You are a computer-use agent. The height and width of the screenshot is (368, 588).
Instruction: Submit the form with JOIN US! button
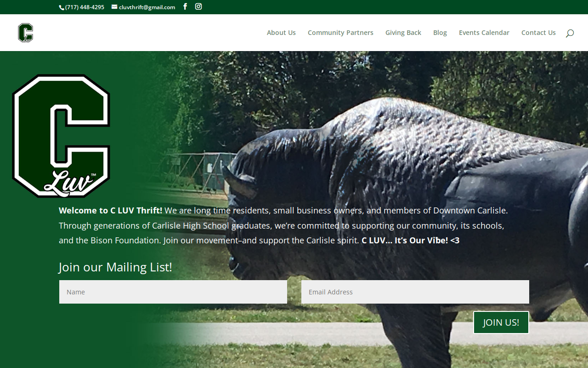(501, 322)
